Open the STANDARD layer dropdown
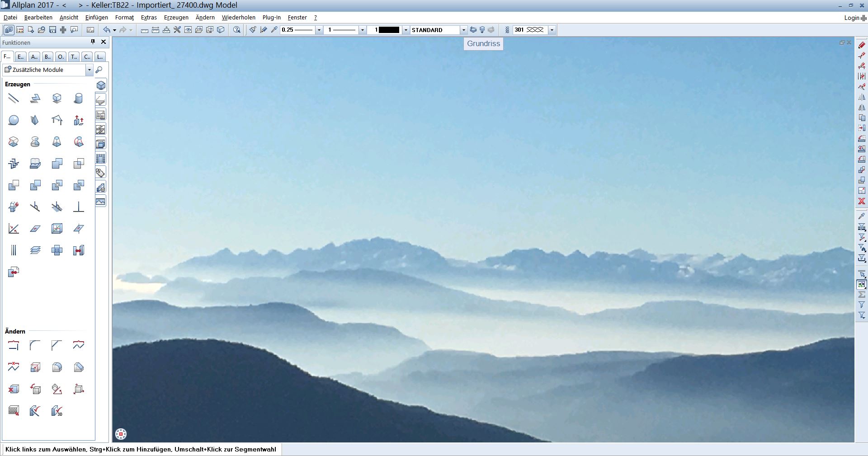 (x=463, y=30)
